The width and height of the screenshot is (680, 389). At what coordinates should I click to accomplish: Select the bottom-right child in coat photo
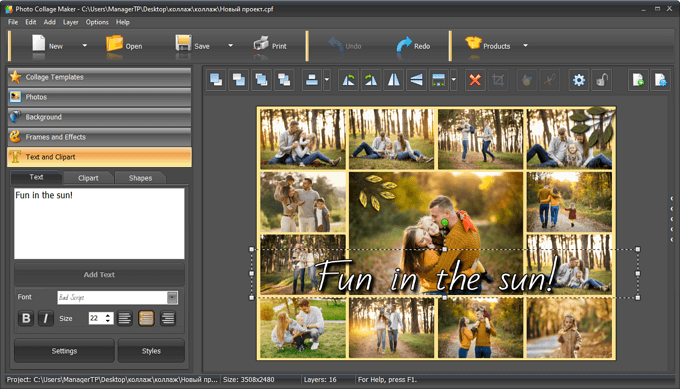[569, 328]
